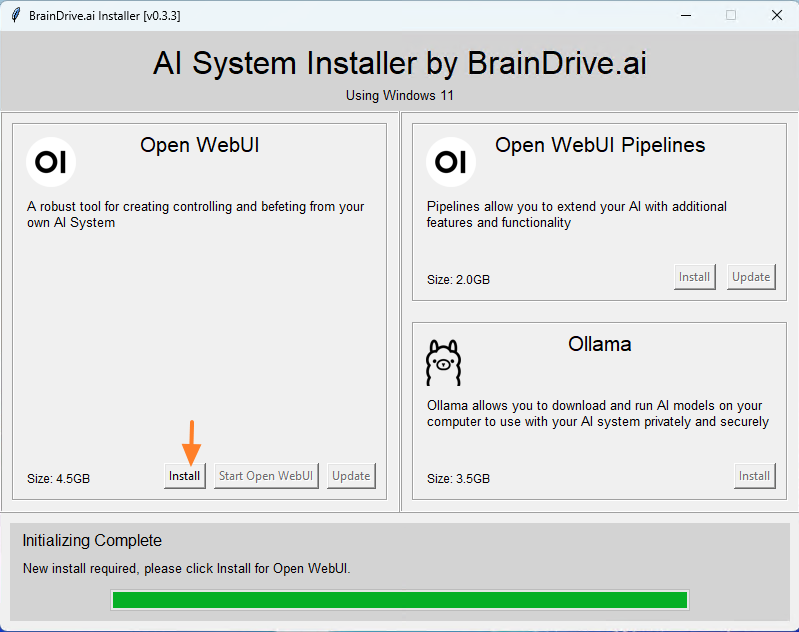The width and height of the screenshot is (799, 632).
Task: Click the "Size: 4.5GB" label
Action: click(x=58, y=478)
